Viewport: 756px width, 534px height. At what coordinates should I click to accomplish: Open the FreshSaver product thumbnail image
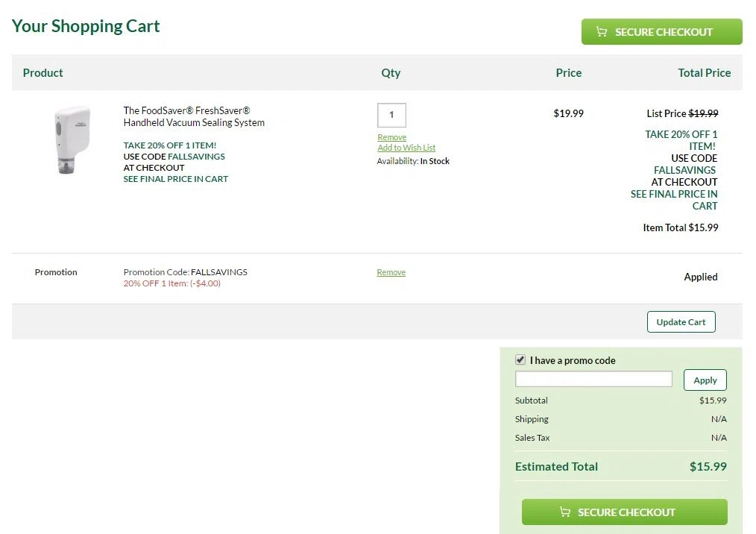click(x=72, y=140)
